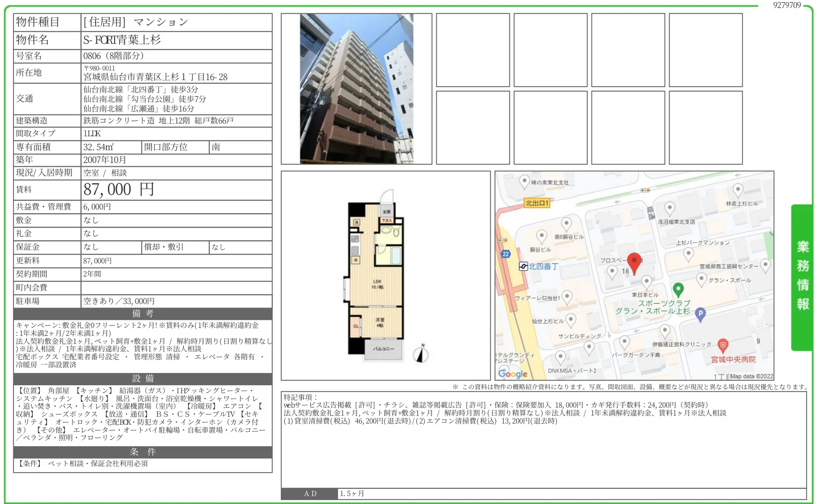Click the 備考 section header bar
Viewport: 819px width, 504px height.
(x=143, y=314)
